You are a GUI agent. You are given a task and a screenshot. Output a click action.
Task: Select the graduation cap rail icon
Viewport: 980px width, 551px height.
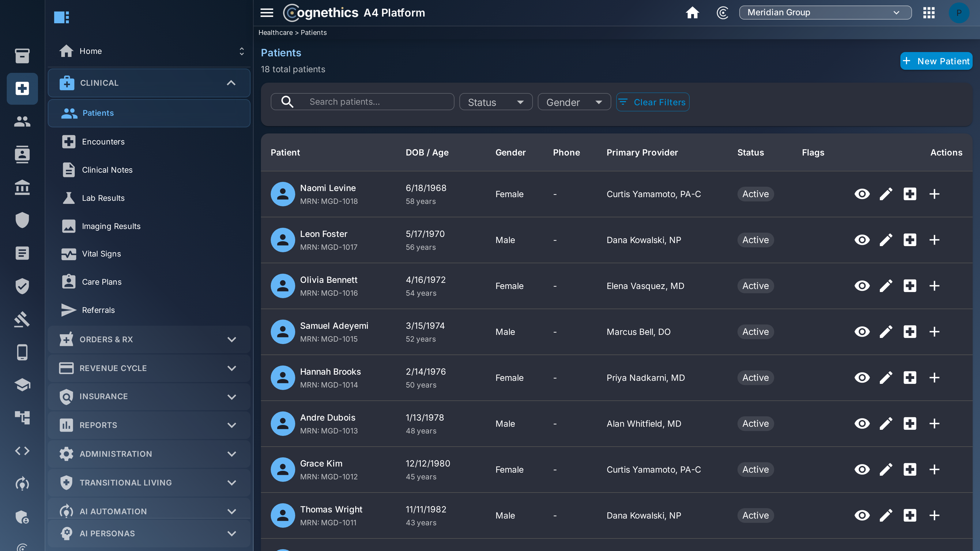point(22,385)
